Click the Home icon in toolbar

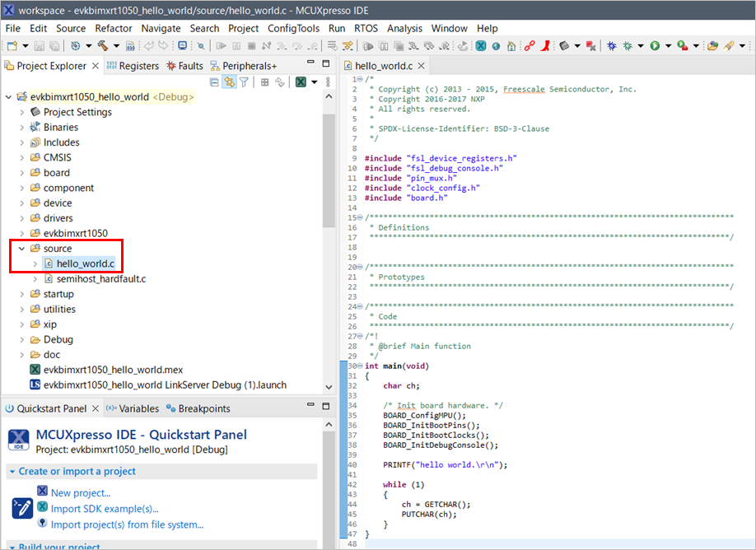coord(511,46)
